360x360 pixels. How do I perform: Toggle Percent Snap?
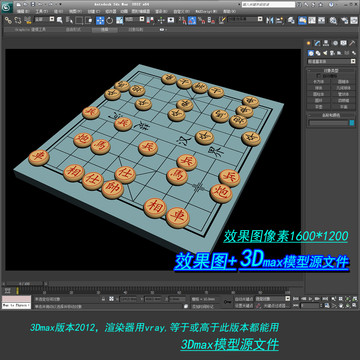pos(202,20)
